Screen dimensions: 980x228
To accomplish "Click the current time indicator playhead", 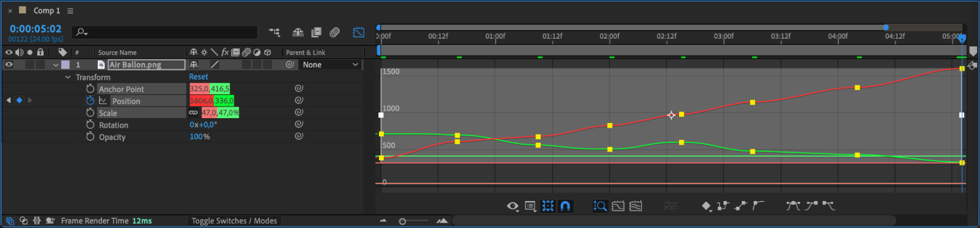I will point(962,38).
